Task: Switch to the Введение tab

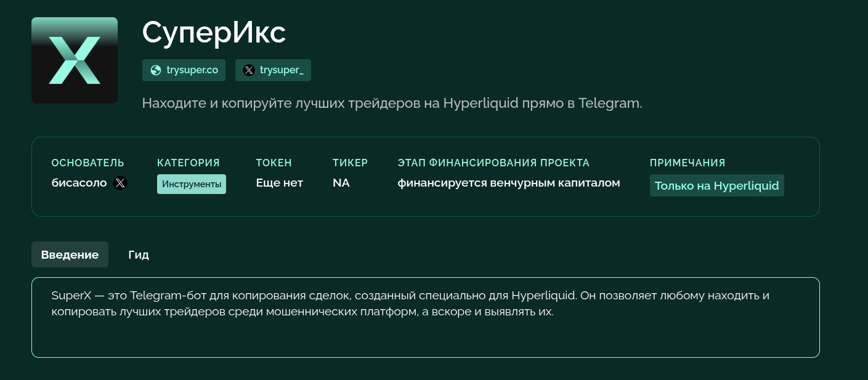Action: click(x=70, y=254)
